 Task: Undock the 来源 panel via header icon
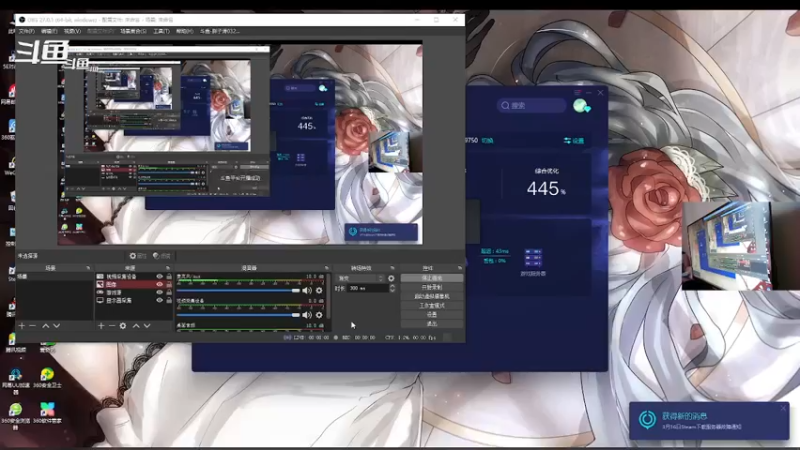pos(167,268)
